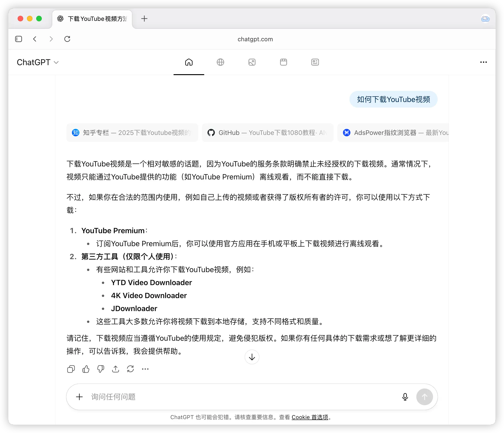Switch to the globe search tab

coord(220,62)
